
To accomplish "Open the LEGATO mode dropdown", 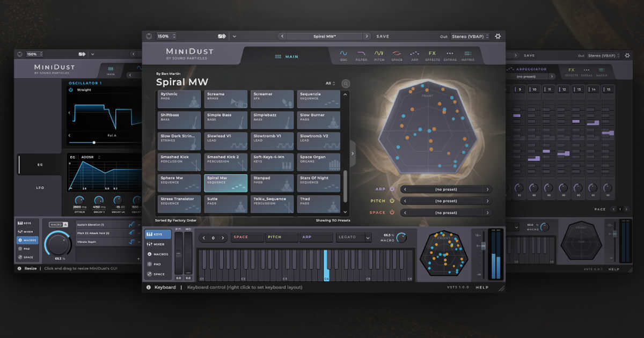I will pos(354,237).
